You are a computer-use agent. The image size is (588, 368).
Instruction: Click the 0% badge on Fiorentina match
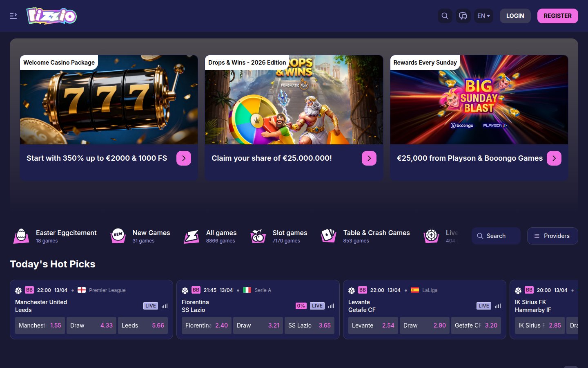301,306
